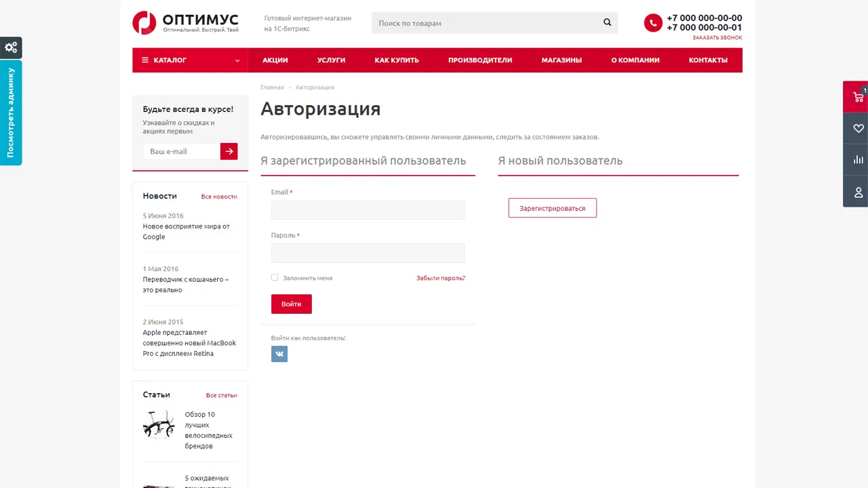
Task: Open the wishlist heart icon
Action: click(x=858, y=128)
